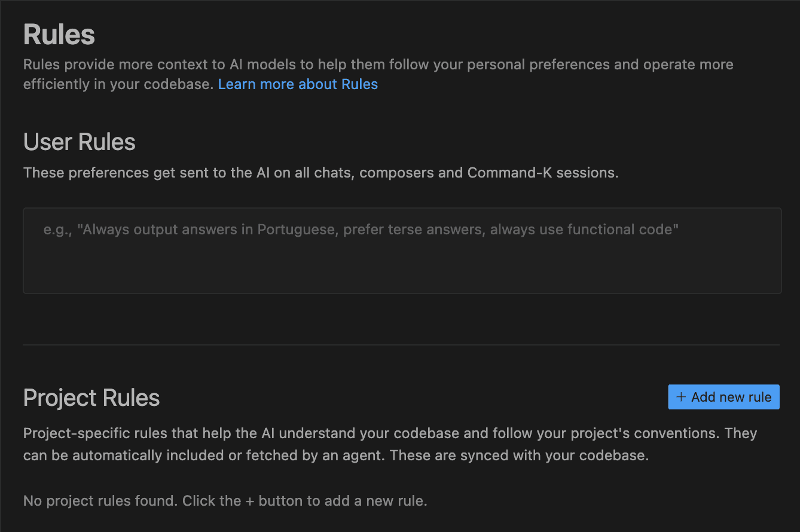Viewport: 800px width, 532px height.
Task: Click the Project Rules section heading
Action: coord(91,397)
